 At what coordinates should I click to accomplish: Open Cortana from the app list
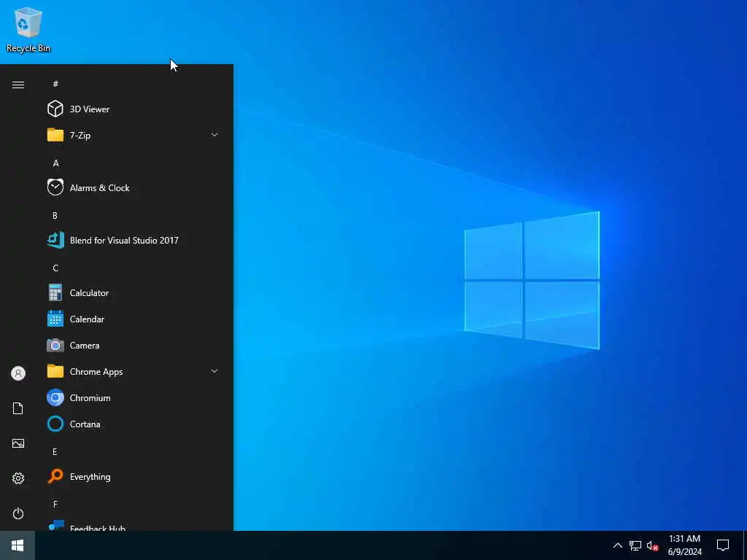(x=133, y=424)
